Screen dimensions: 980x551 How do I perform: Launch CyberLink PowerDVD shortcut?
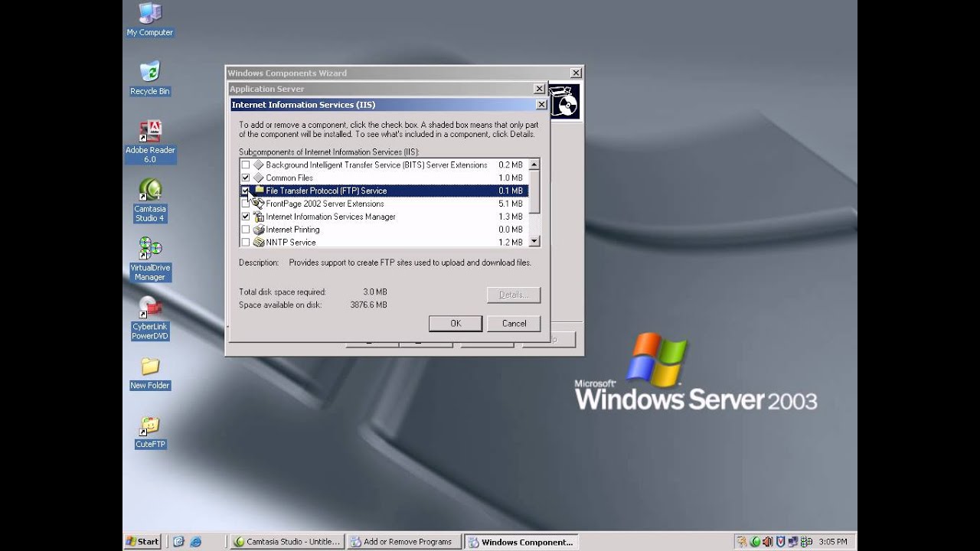coord(150,318)
